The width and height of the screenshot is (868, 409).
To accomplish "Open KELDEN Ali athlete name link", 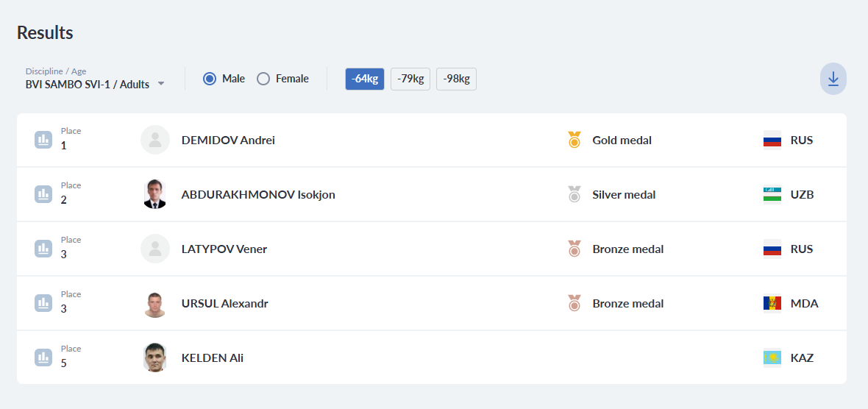I will (213, 358).
